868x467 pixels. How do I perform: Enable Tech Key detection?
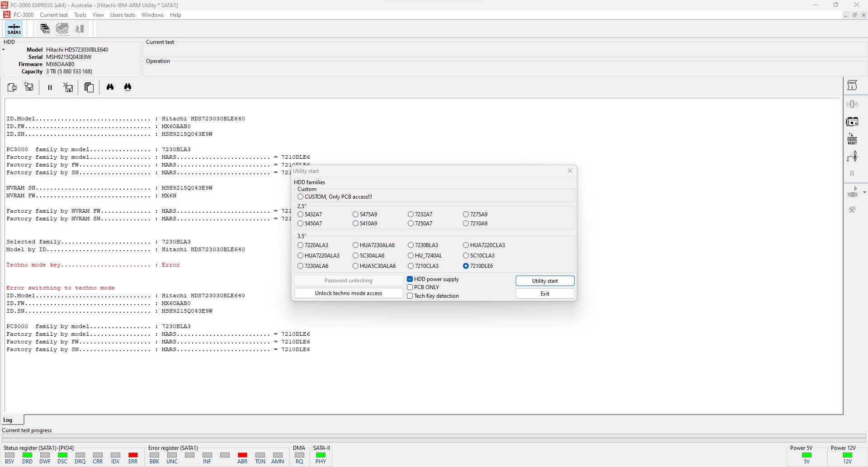coord(410,295)
